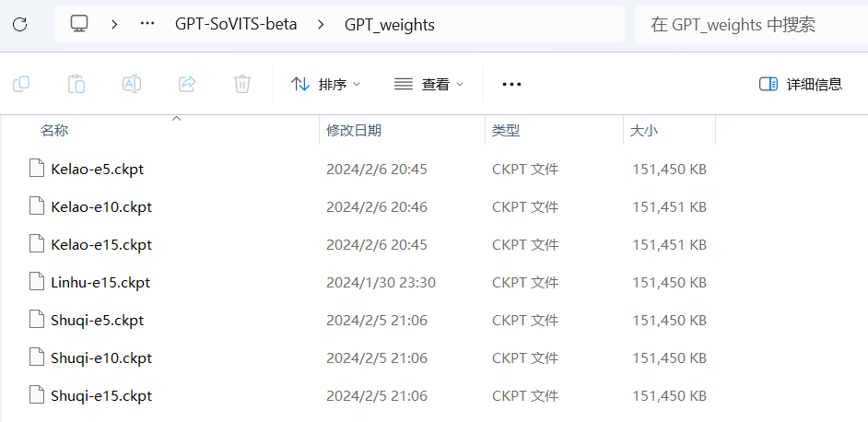The image size is (868, 422).
Task: Click the search box for GPT_weights
Action: click(x=751, y=24)
